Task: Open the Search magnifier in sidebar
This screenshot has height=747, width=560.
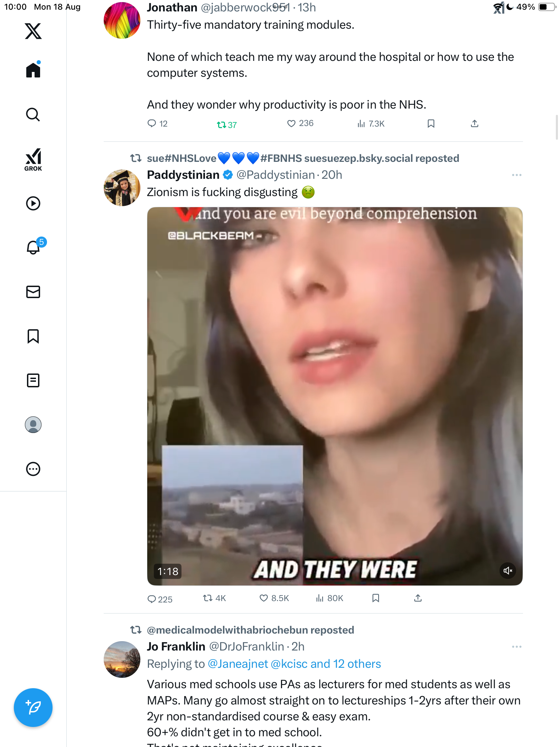Action: pyautogui.click(x=33, y=114)
